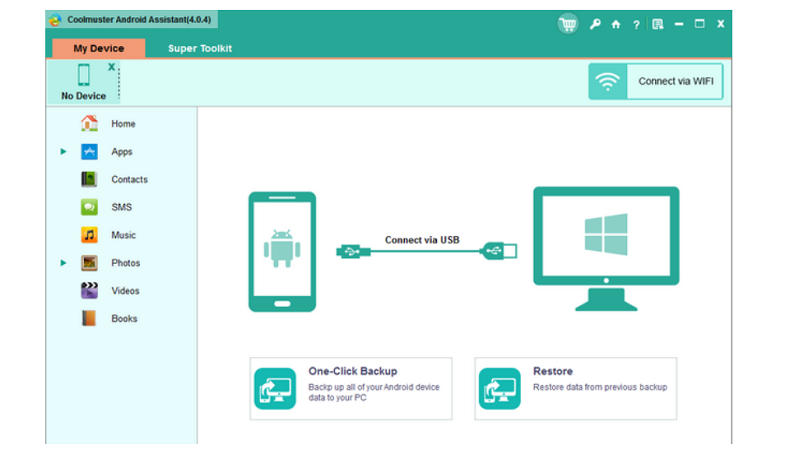
Task: Click the Restore icon
Action: (500, 389)
